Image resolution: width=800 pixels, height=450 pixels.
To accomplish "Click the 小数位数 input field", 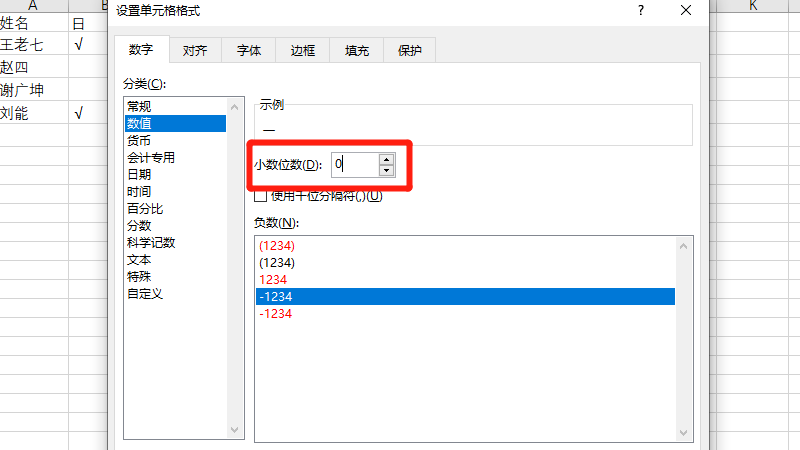I will click(354, 164).
